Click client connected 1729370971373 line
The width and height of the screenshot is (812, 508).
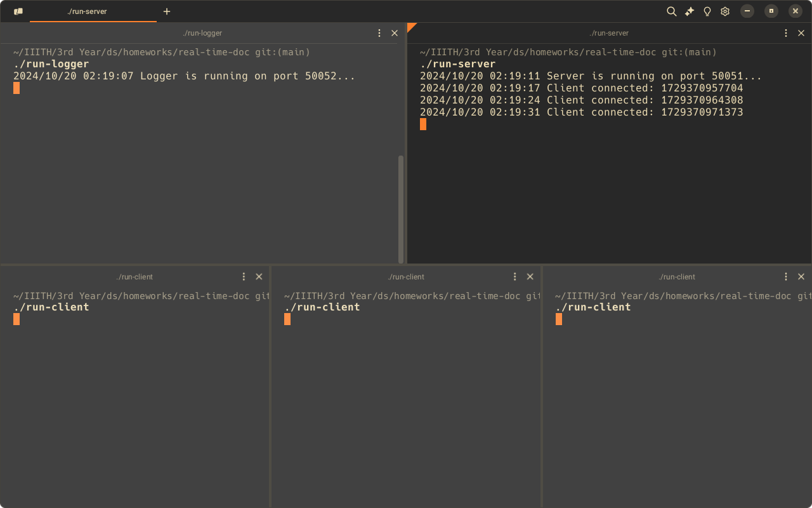point(581,112)
